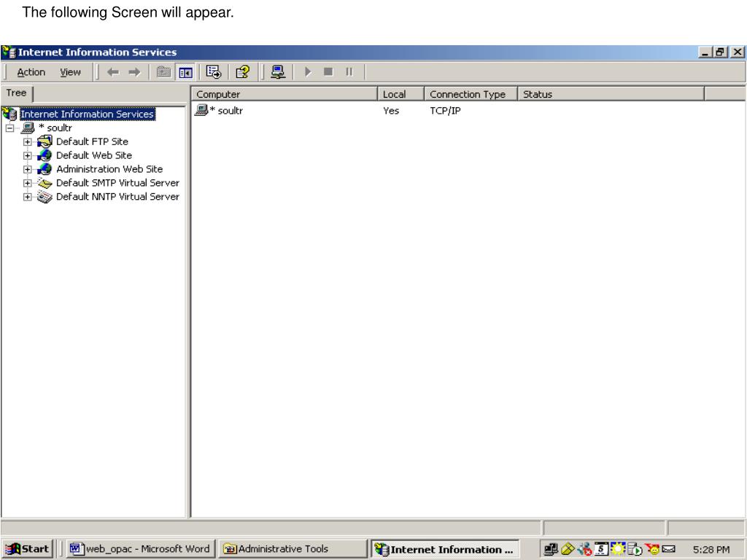Switch to Administrative Tools taskbar button
747x560 pixels.
tap(293, 549)
